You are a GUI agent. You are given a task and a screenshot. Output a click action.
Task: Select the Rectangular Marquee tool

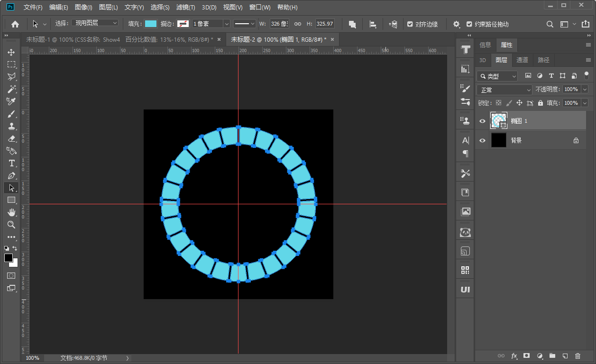point(11,64)
